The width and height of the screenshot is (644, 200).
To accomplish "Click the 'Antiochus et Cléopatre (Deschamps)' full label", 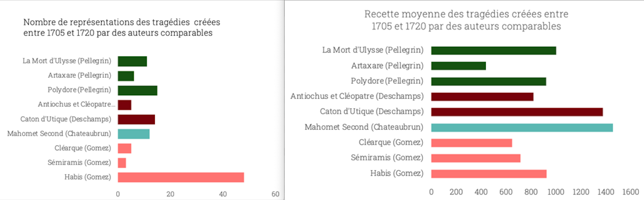I will 357,96.
